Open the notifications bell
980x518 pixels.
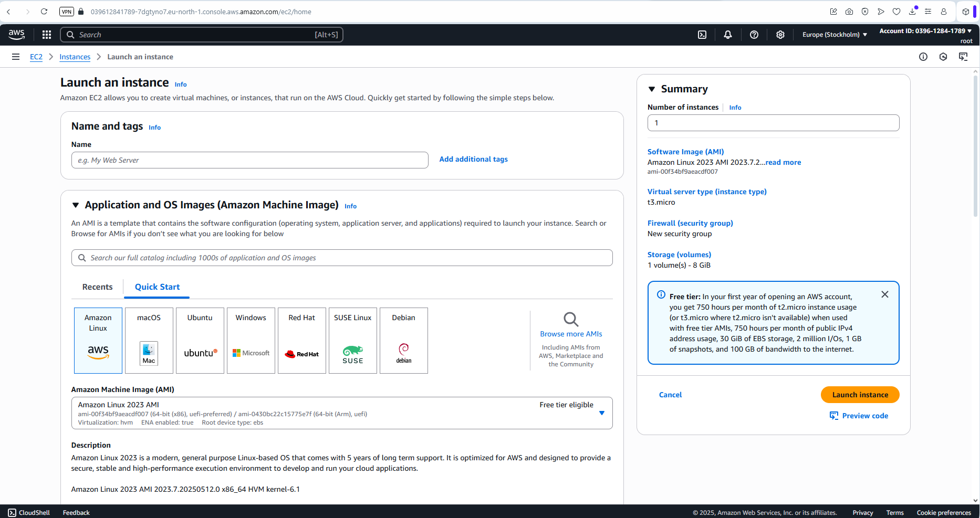pos(728,35)
